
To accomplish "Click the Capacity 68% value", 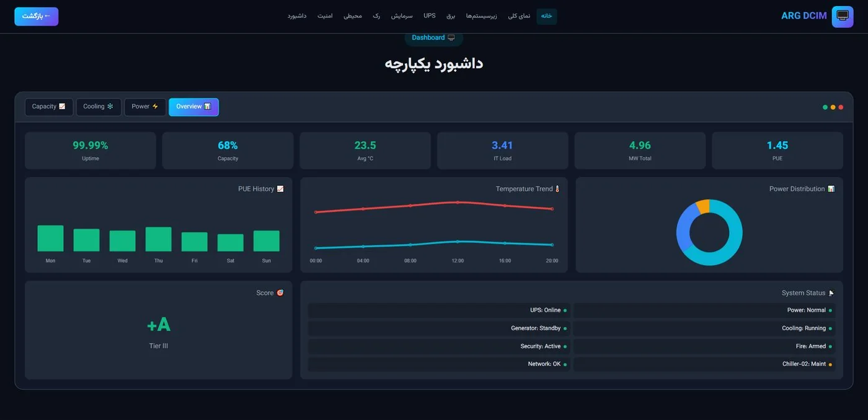I will tap(228, 146).
